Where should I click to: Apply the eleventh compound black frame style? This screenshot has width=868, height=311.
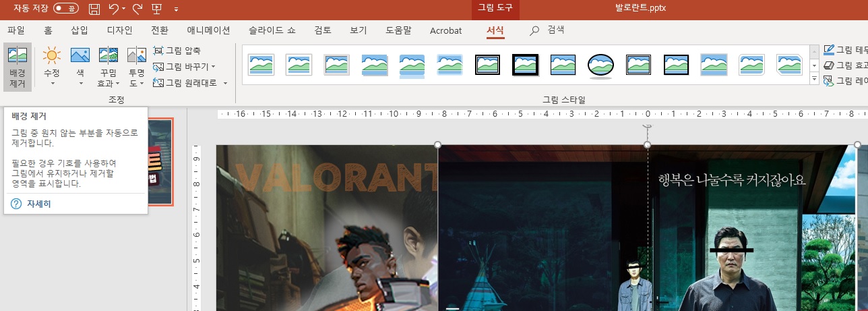(x=638, y=65)
